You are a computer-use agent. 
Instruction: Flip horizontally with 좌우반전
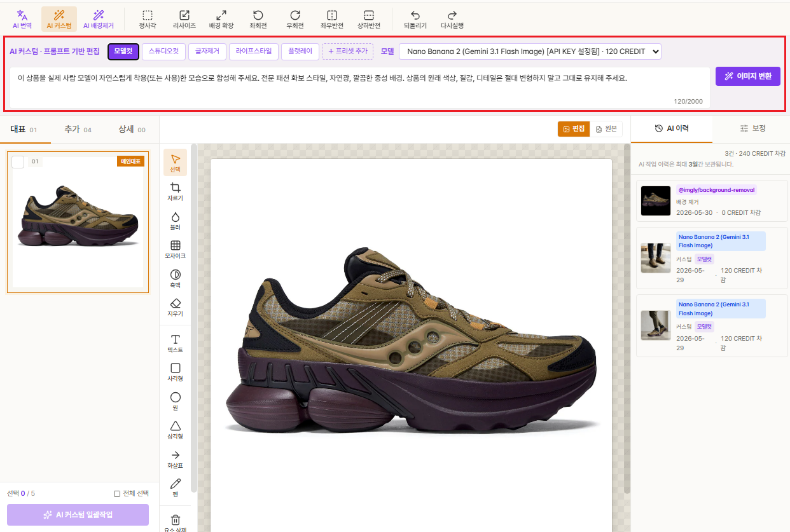pyautogui.click(x=332, y=20)
